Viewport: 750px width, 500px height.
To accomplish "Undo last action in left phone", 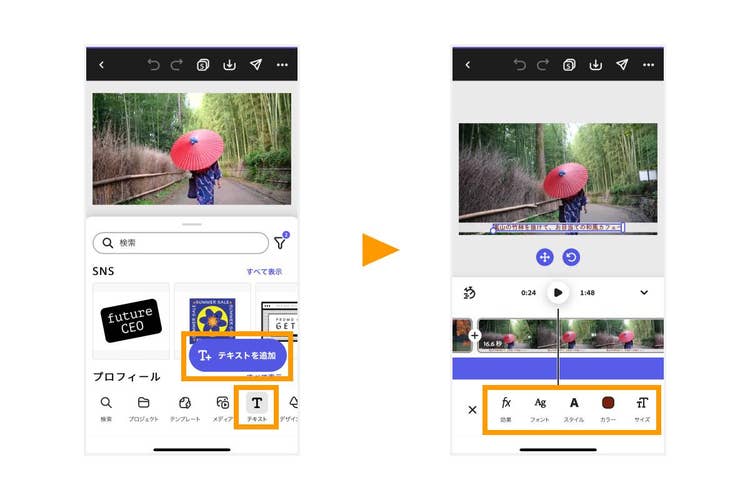I will click(x=153, y=65).
